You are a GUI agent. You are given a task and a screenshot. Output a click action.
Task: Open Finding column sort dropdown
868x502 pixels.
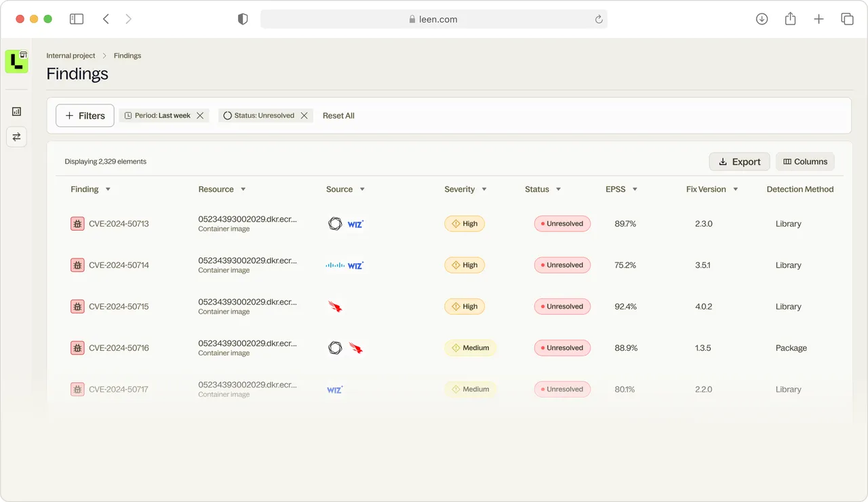[108, 189]
